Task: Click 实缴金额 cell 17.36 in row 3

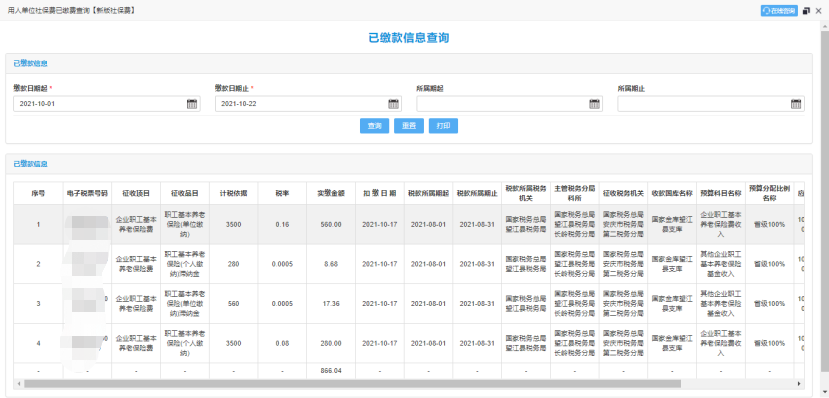Action: 331,304
